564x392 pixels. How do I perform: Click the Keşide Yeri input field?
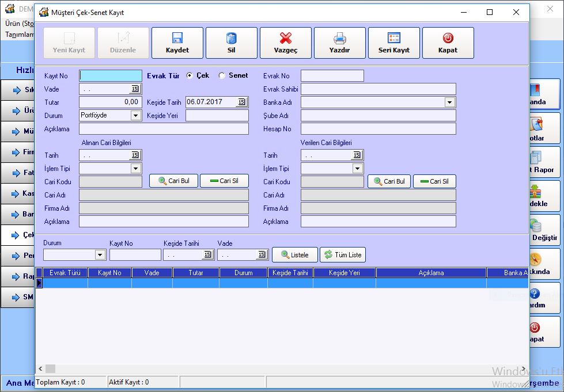[x=217, y=115]
